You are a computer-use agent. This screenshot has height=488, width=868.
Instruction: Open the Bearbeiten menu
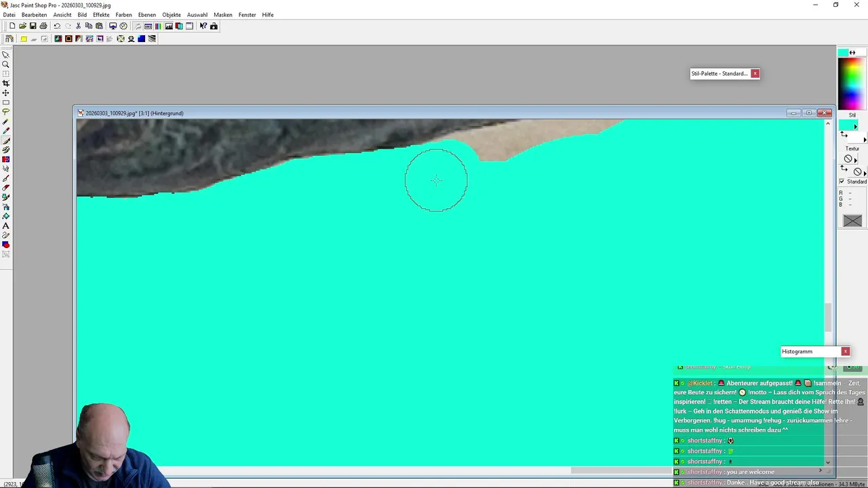[x=34, y=15]
